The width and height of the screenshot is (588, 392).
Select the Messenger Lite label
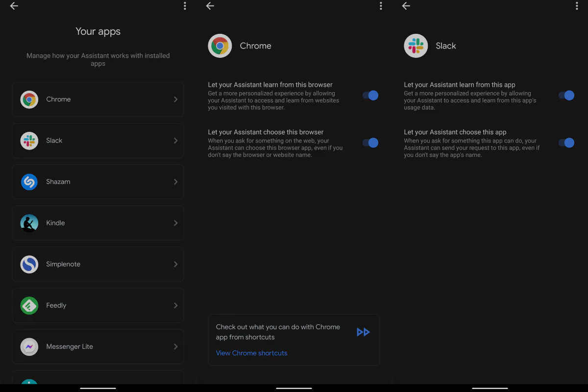[70, 346]
